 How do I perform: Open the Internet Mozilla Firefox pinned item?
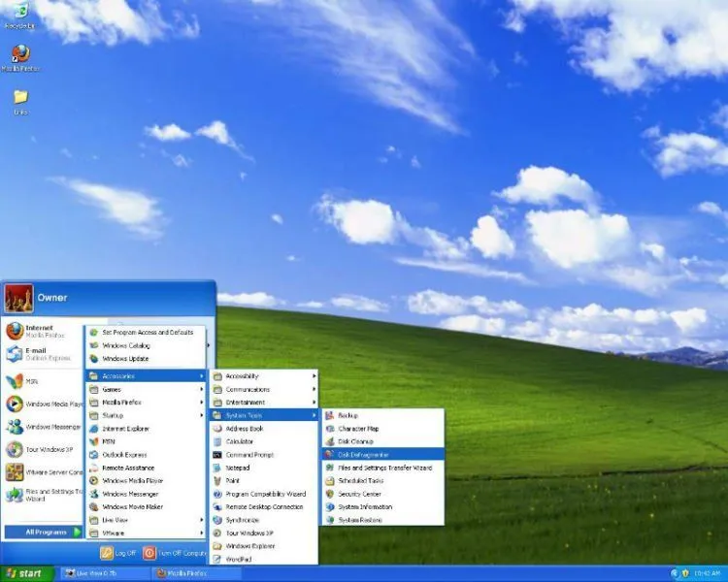(43, 331)
